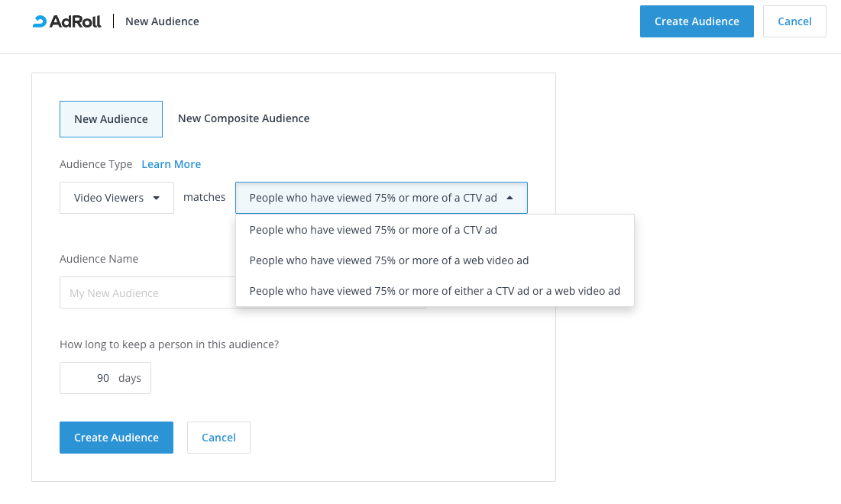Click the caret arrow beside Video Viewers
Image resolution: width=841 pixels, height=504 pixels.
[157, 198]
